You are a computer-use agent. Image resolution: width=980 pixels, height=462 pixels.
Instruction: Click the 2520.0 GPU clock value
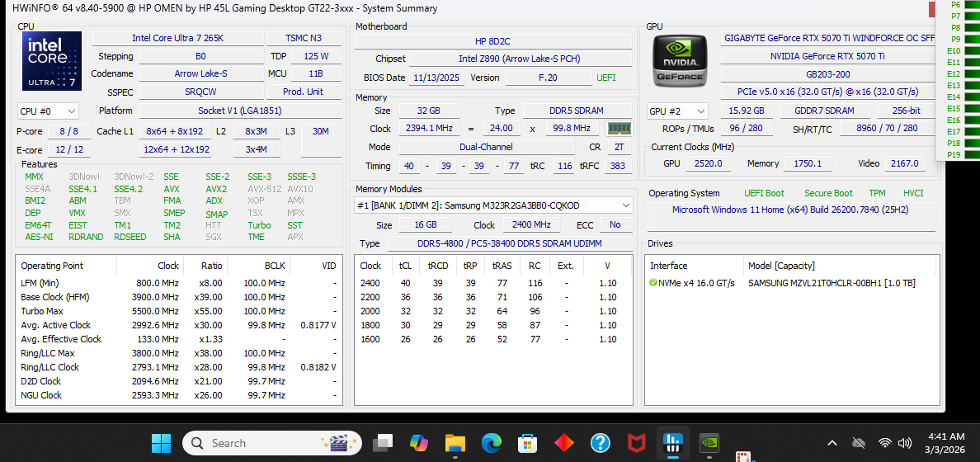709,164
